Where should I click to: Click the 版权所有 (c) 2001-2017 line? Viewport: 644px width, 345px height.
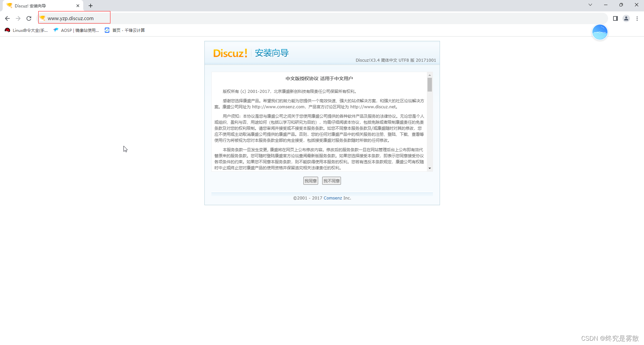(x=290, y=92)
